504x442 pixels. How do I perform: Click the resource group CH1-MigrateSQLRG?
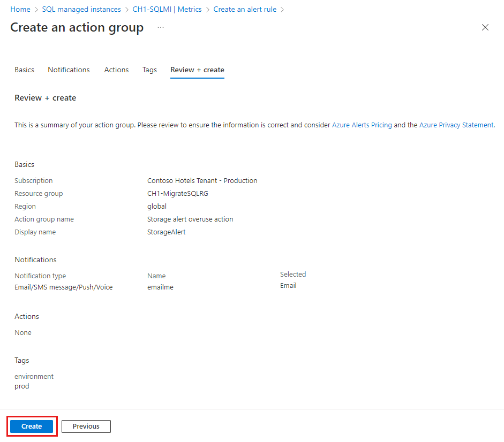click(x=177, y=193)
